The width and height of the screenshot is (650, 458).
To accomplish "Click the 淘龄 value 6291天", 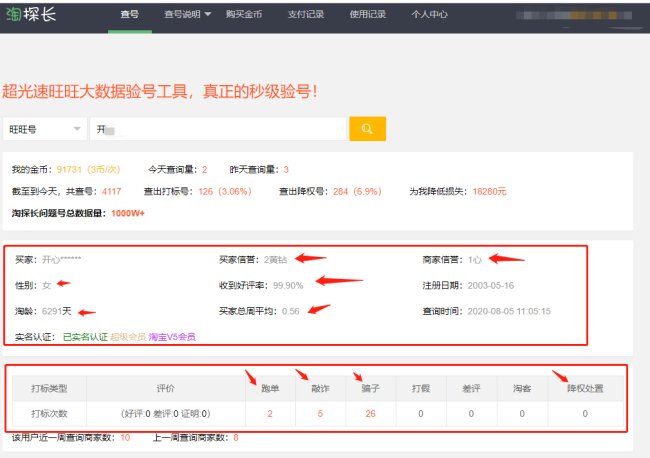I will click(57, 311).
